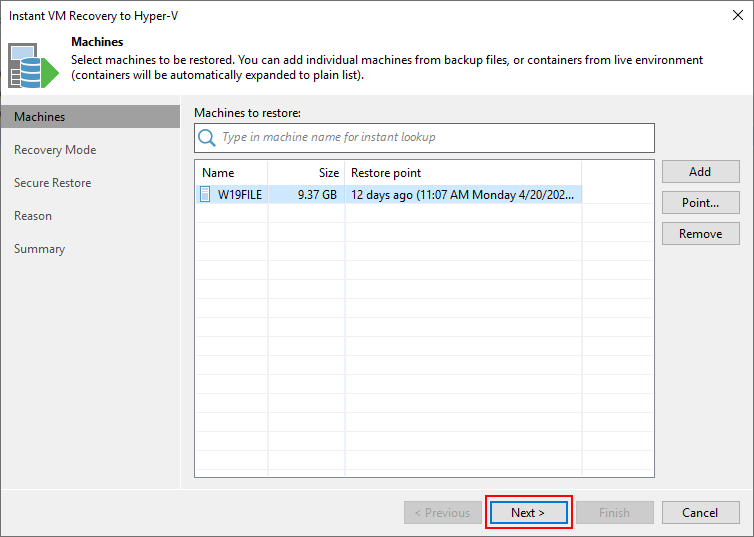Click the magnifier search icon
754x537 pixels.
tap(207, 137)
